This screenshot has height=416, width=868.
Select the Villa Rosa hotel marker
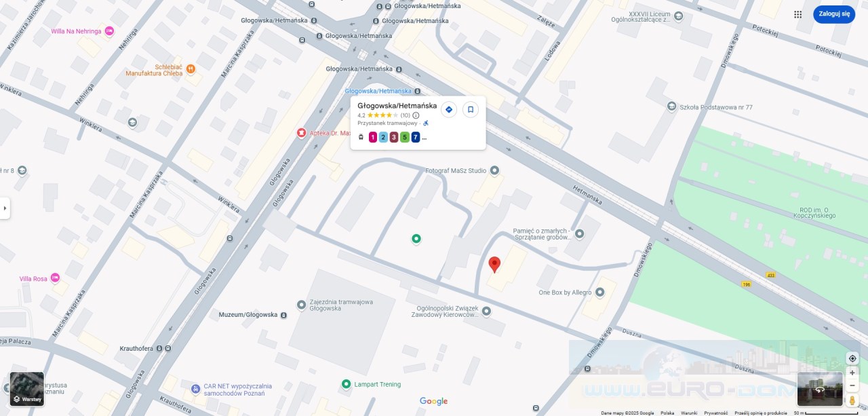(55, 278)
